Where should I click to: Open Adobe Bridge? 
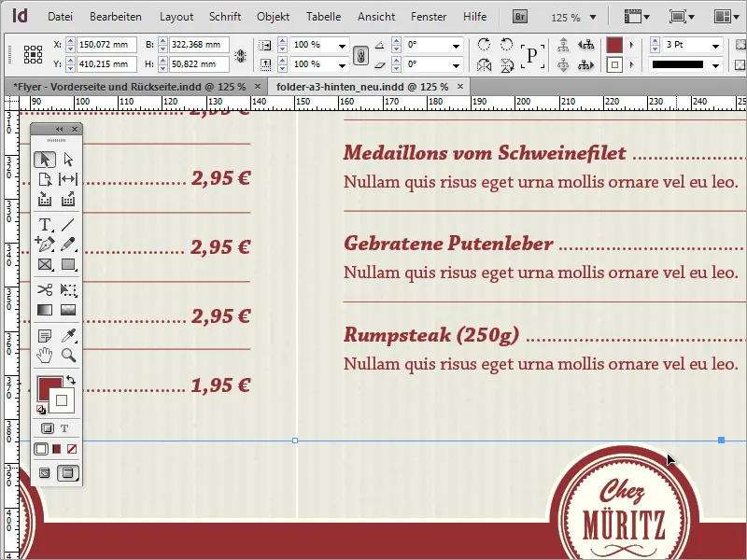520,17
